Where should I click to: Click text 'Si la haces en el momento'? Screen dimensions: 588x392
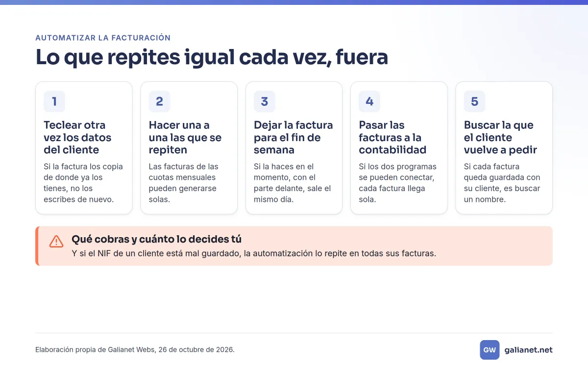click(x=284, y=172)
